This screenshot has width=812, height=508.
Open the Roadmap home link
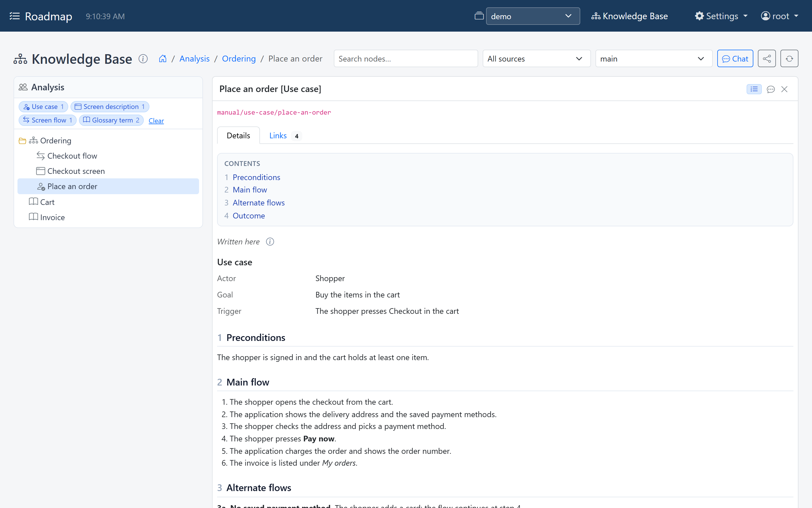pyautogui.click(x=41, y=16)
